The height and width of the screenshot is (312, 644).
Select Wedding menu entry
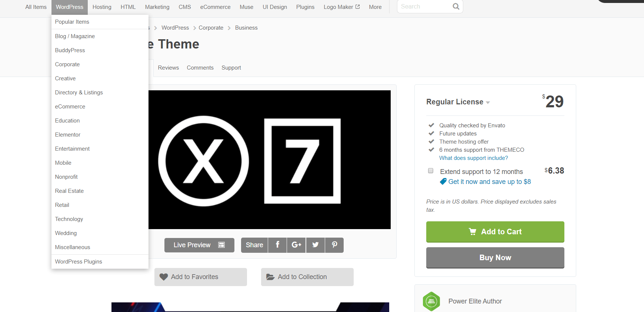click(100, 233)
